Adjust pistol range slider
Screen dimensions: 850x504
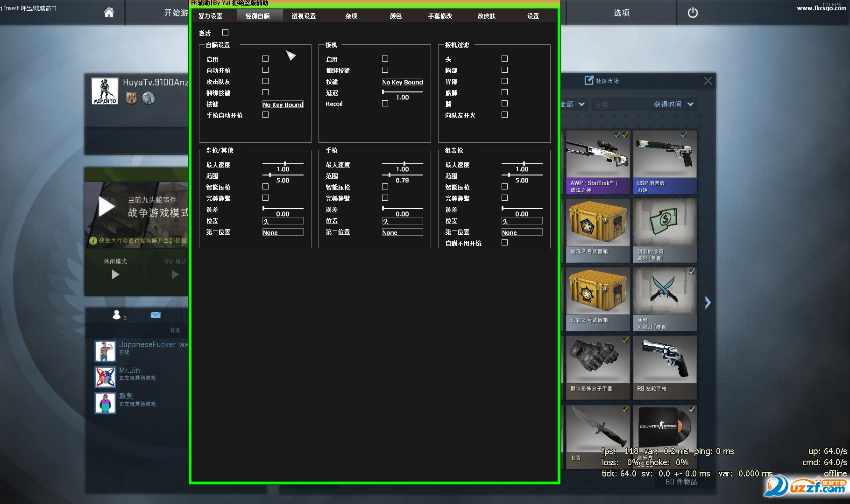pyautogui.click(x=403, y=175)
